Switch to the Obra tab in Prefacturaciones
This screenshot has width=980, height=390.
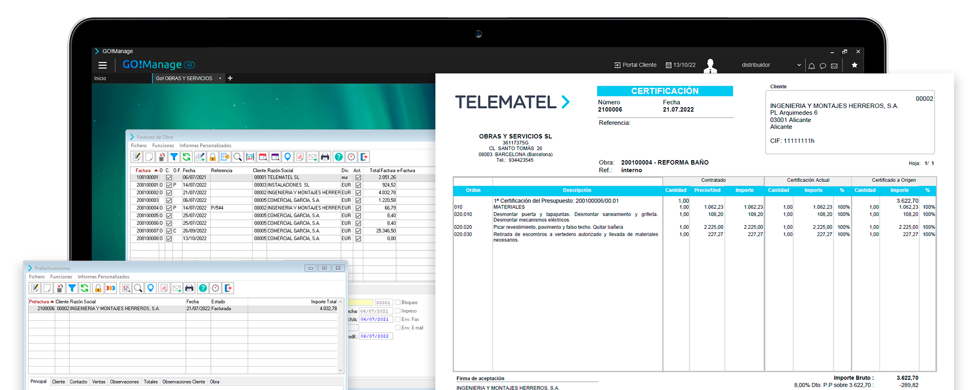(x=215, y=382)
